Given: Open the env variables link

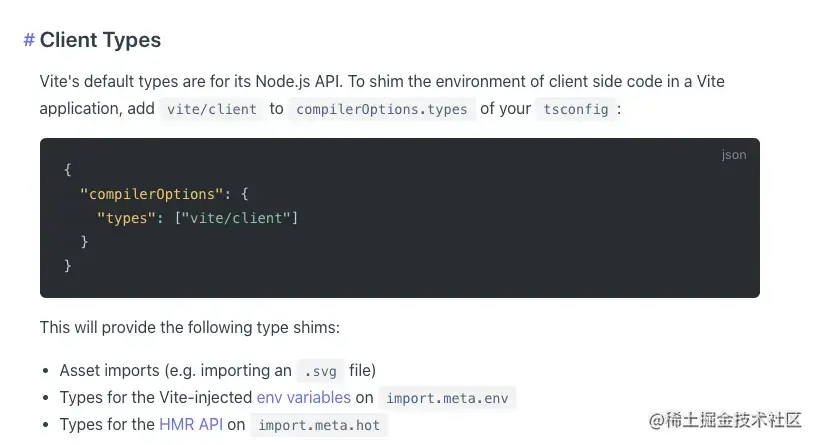Looking at the screenshot, I should click(303, 397).
